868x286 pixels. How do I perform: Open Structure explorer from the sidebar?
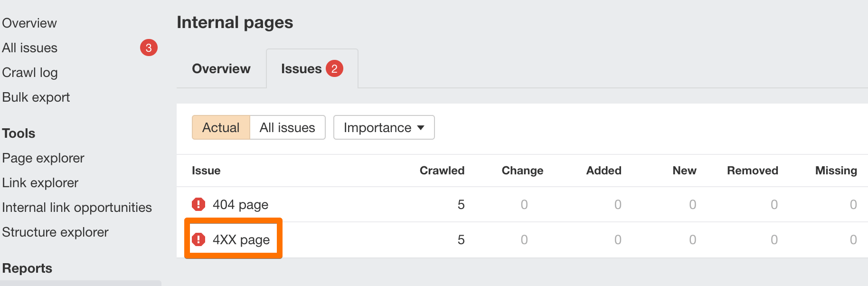[55, 232]
